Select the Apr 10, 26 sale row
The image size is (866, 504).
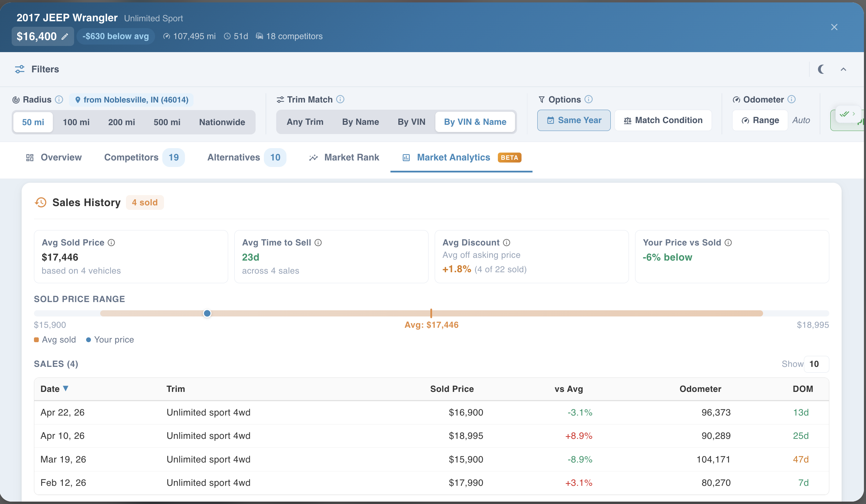[431, 436]
